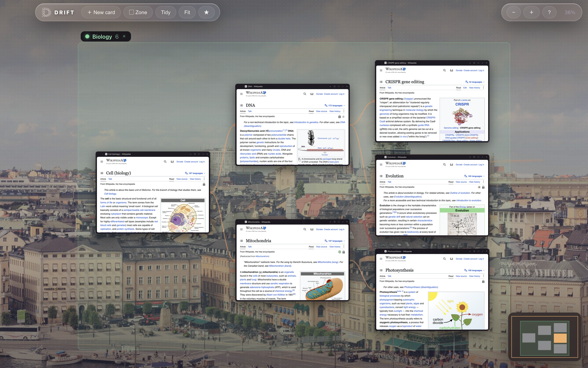This screenshot has height=368, width=588.
Task: Click the search icon in DNA card
Action: click(305, 94)
